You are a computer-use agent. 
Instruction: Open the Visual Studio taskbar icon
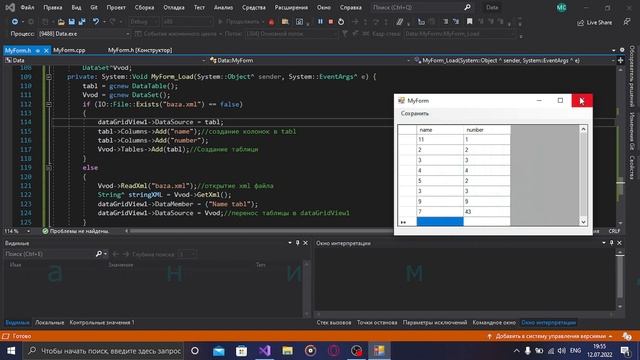(x=264, y=351)
